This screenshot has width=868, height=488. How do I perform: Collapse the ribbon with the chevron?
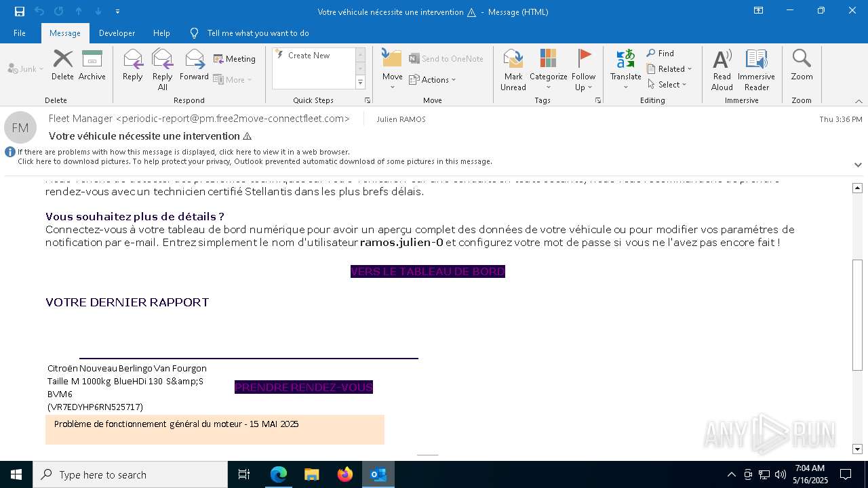click(x=859, y=101)
